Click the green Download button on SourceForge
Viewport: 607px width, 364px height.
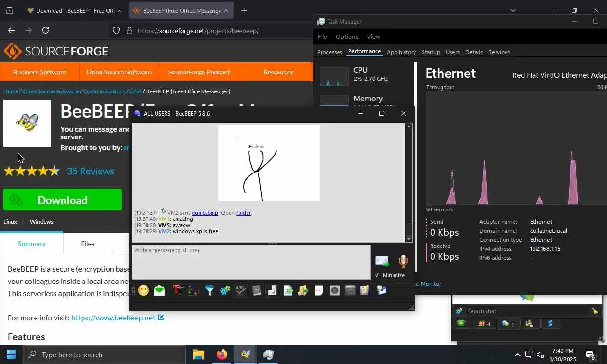[63, 200]
